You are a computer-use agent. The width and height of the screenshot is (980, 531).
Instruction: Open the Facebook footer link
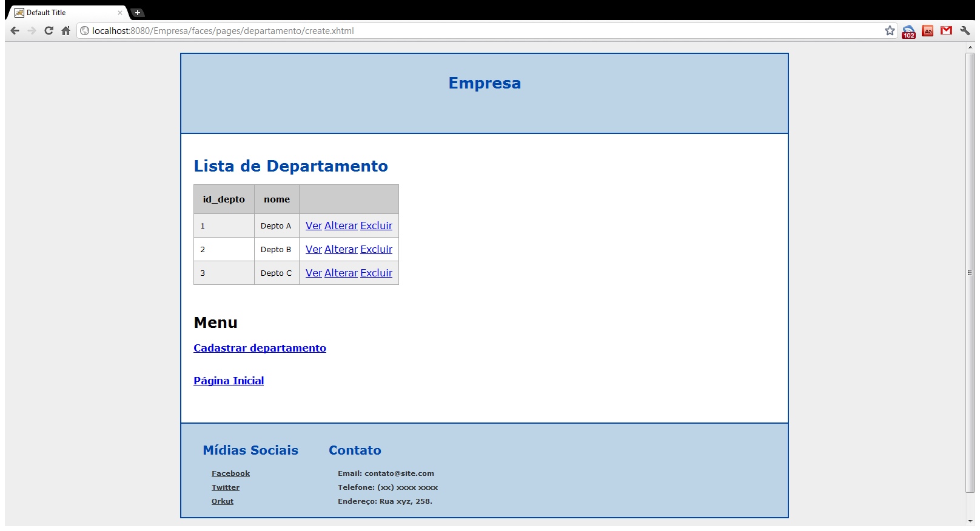(230, 473)
